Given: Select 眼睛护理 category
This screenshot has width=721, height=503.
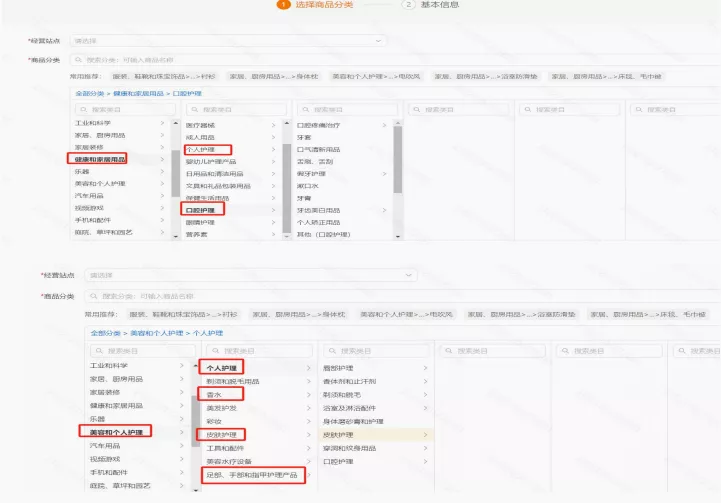Looking at the screenshot, I should click(200, 223).
